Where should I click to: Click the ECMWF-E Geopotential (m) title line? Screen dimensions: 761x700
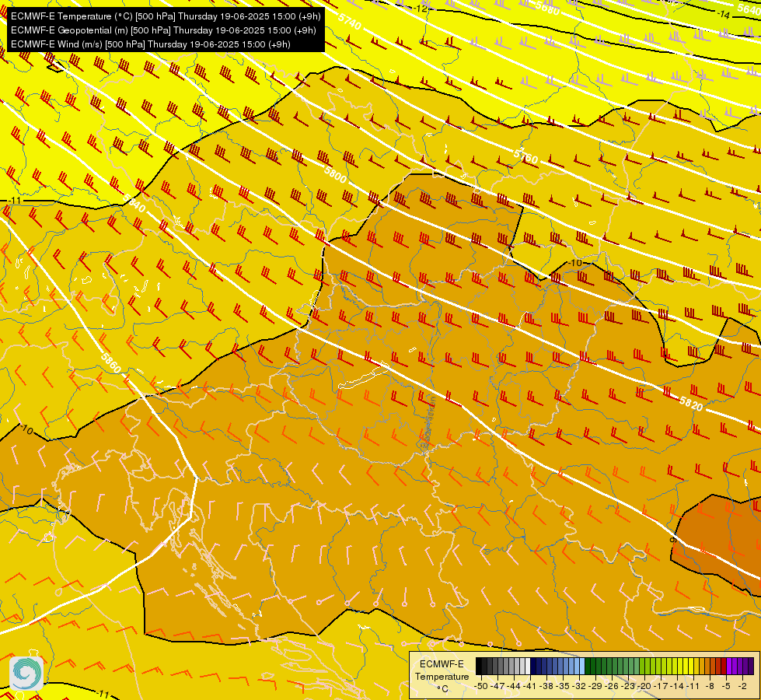point(163,30)
